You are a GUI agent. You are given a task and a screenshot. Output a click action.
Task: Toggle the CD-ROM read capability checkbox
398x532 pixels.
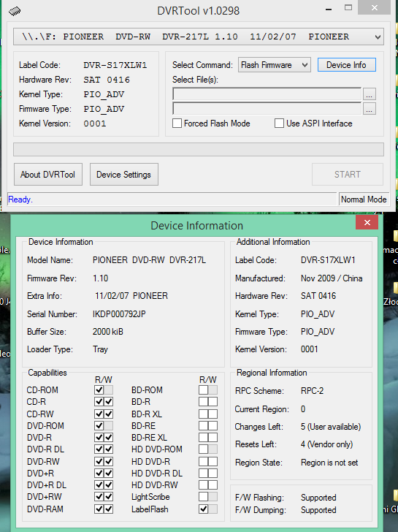point(99,389)
